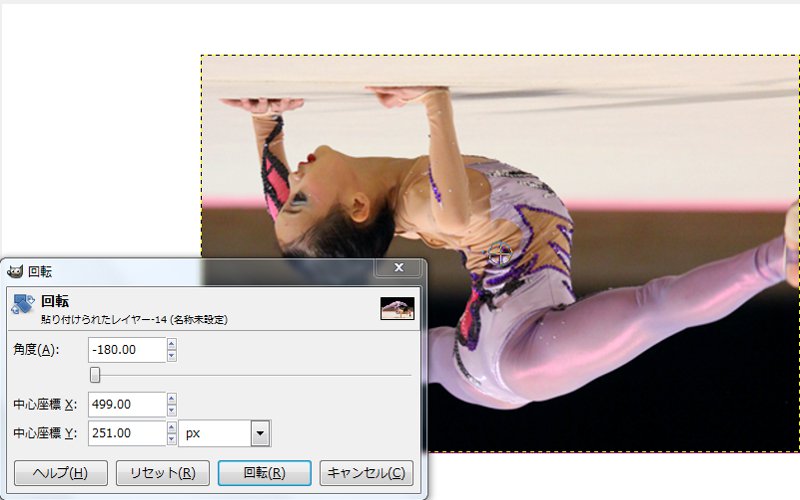Click the 回転(R) rotate button

tap(264, 473)
